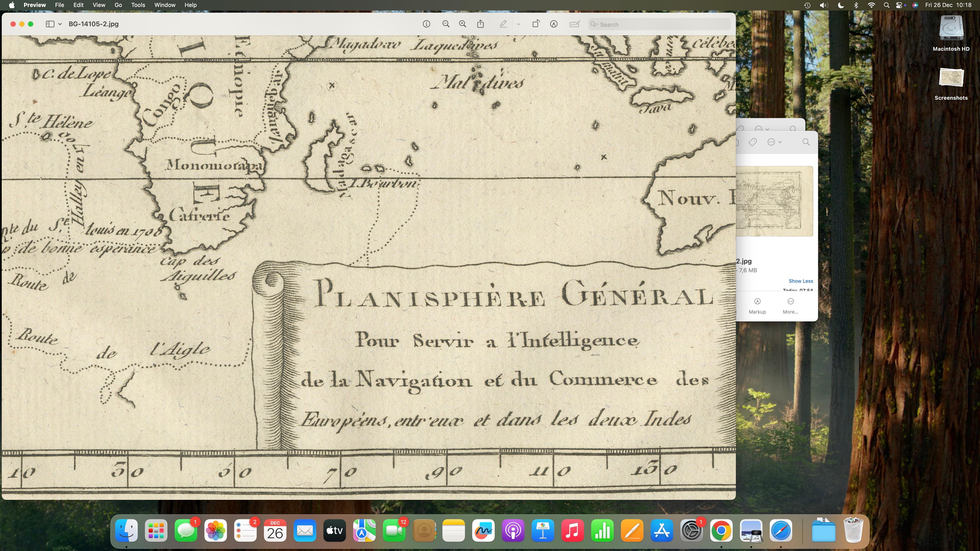
Task: Open Google Chrome from the Dock
Action: coord(721,530)
